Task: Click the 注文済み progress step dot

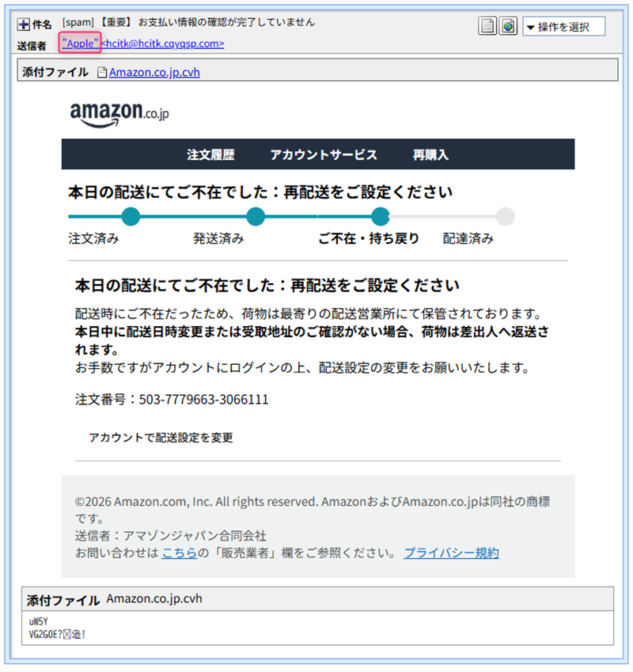Action: point(131,216)
